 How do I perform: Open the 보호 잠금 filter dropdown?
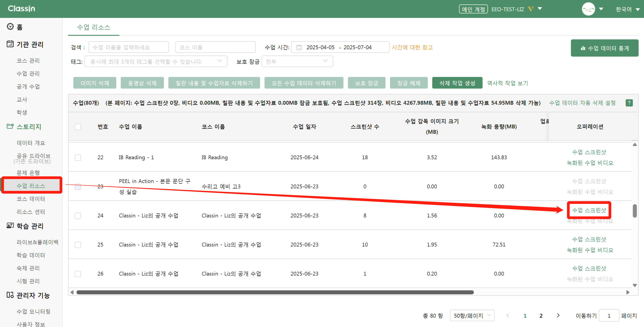pyautogui.click(x=297, y=61)
